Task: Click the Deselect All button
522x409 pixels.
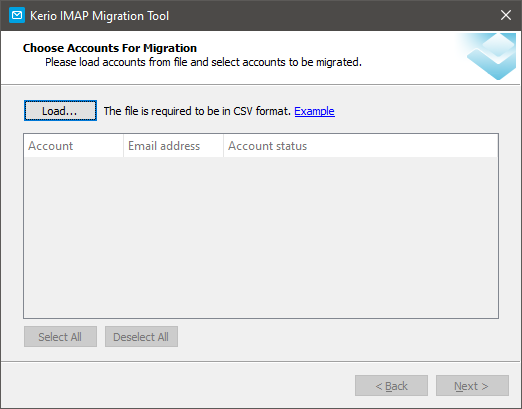Action: [141, 337]
